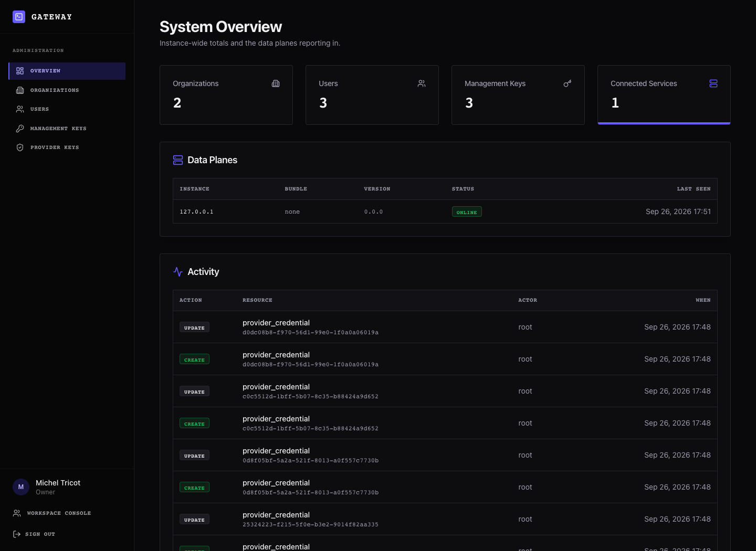
Task: Click UPDATE badge for d0dc08b8 credential
Action: point(194,327)
